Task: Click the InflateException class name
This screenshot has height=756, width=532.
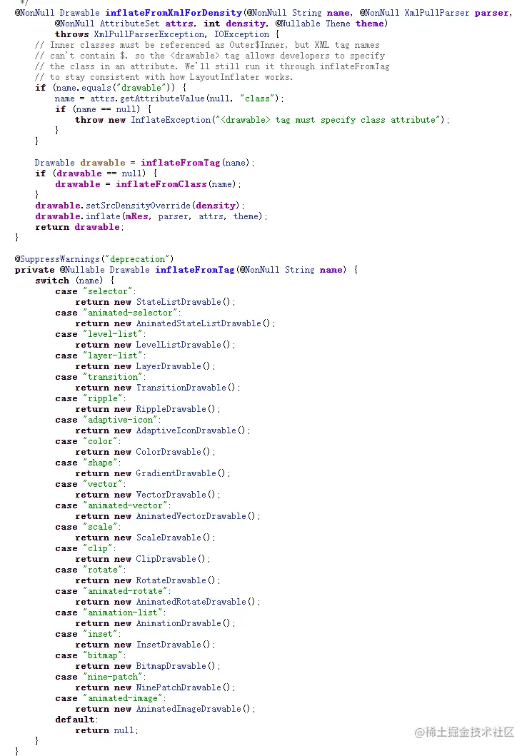Action: (x=171, y=119)
